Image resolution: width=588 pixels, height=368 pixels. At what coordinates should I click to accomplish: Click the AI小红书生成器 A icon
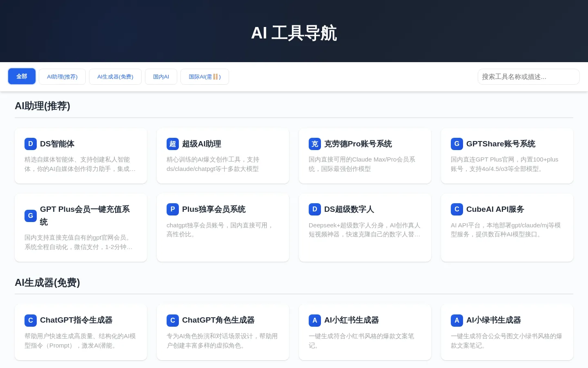pos(315,320)
